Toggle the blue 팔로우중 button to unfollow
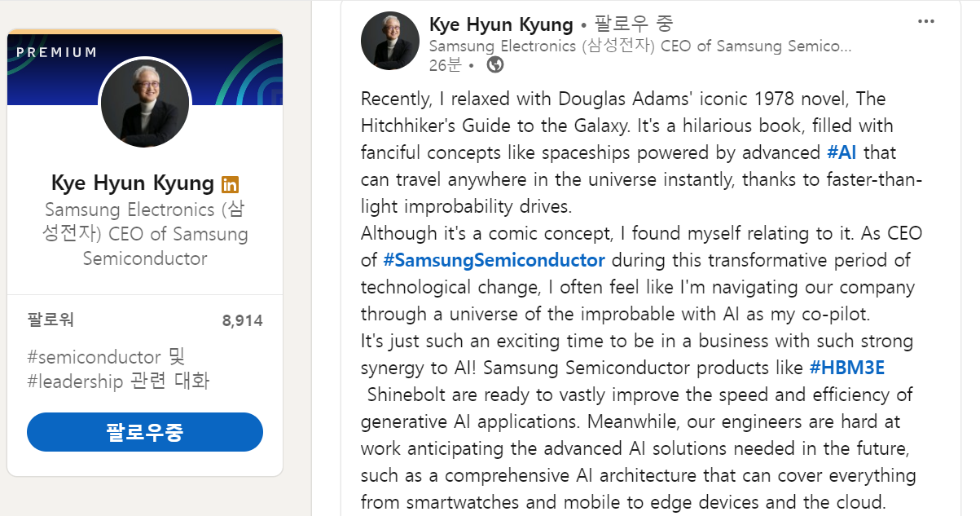This screenshot has width=980, height=516. pos(144,432)
